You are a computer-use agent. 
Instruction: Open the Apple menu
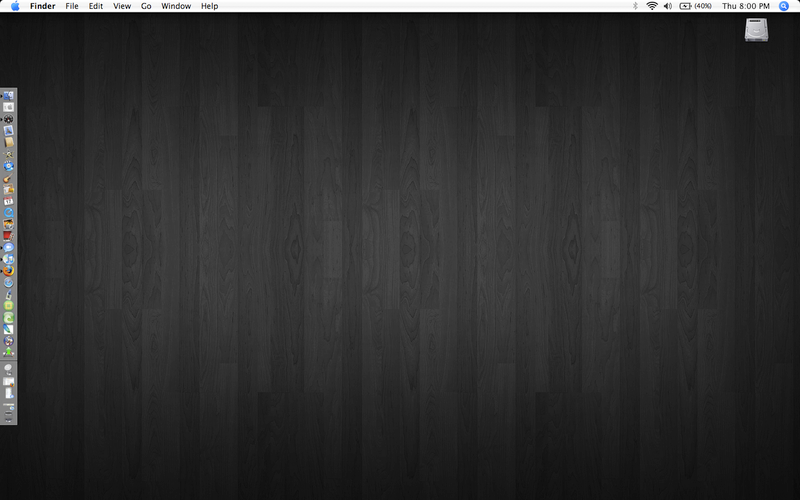[14, 6]
